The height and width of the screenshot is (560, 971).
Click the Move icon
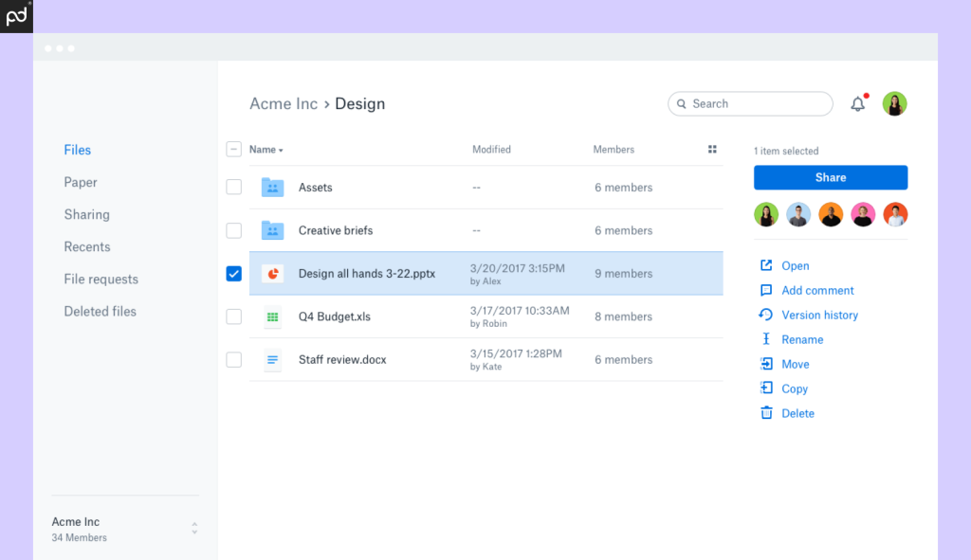point(766,364)
